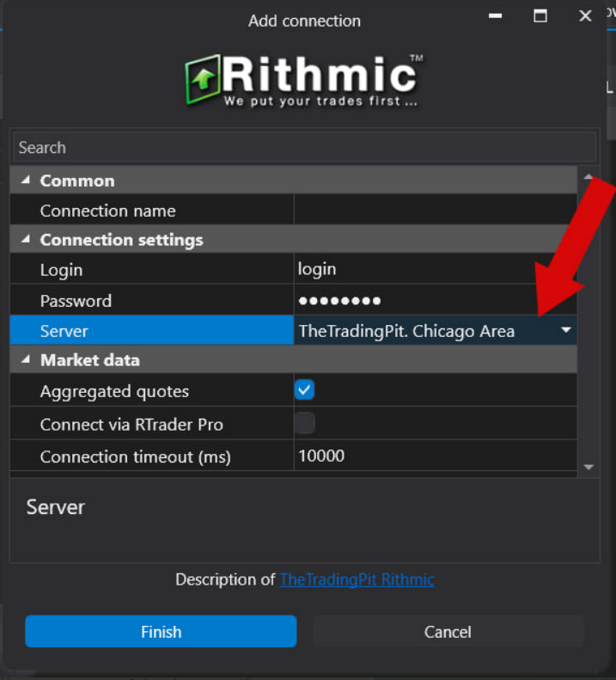The width and height of the screenshot is (616, 680).
Task: Click the Rithmic logo image
Action: [304, 80]
